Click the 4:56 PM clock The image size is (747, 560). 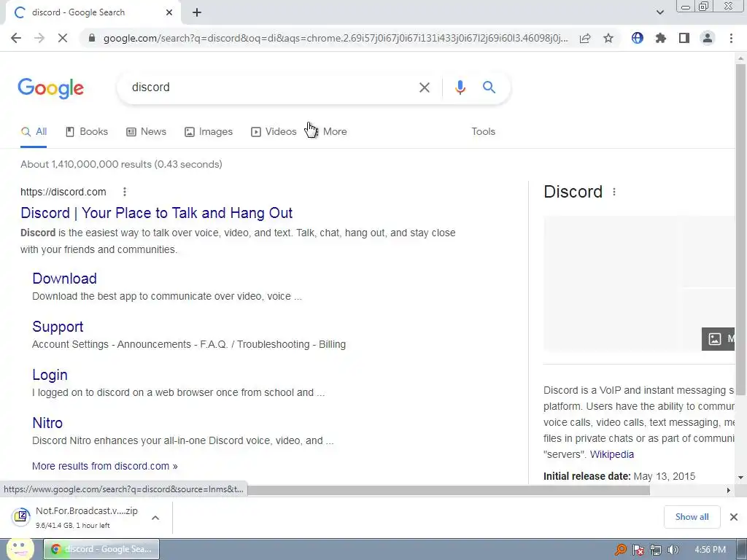pyautogui.click(x=710, y=550)
